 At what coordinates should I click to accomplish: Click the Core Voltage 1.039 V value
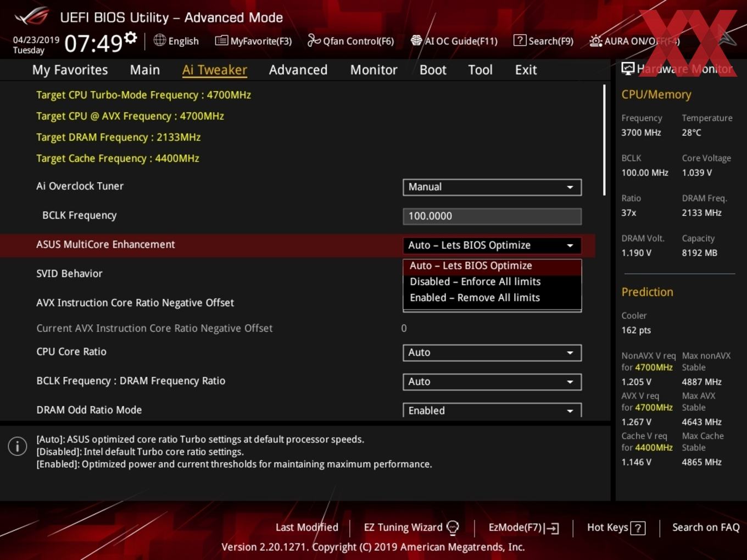(x=696, y=172)
